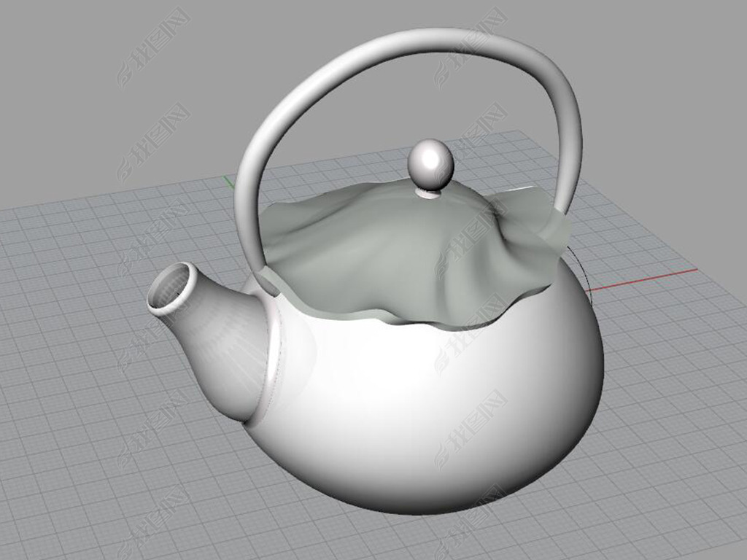Click the grid plane right of the teapot
Viewport: 747px width, 560px height.
(x=671, y=379)
